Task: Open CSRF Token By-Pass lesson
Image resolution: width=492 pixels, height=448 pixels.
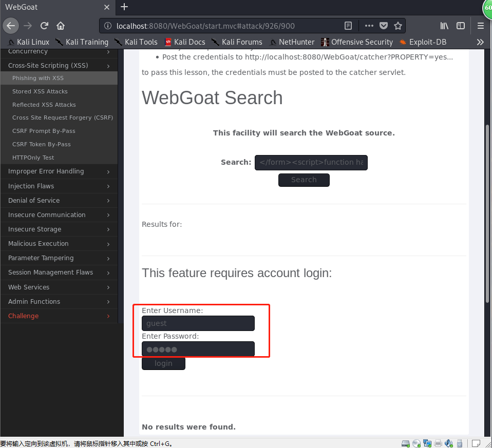Action: point(59,144)
